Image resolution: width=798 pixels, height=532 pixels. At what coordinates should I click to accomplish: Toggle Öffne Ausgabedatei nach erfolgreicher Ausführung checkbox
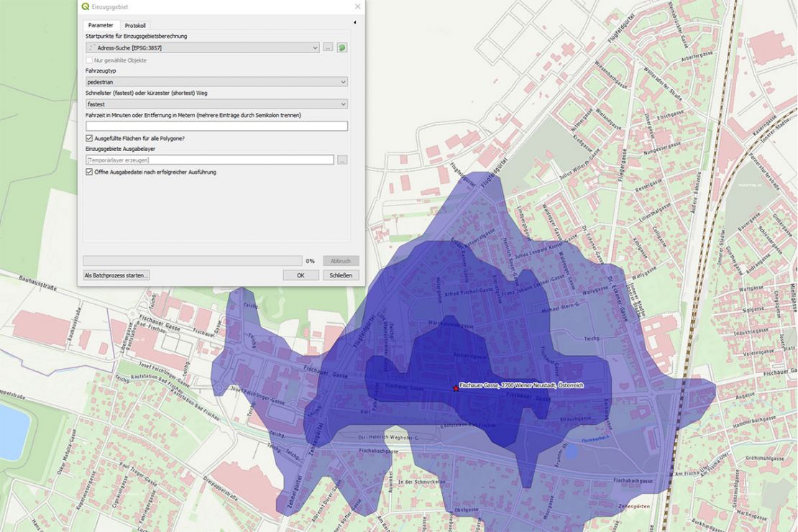coord(90,172)
